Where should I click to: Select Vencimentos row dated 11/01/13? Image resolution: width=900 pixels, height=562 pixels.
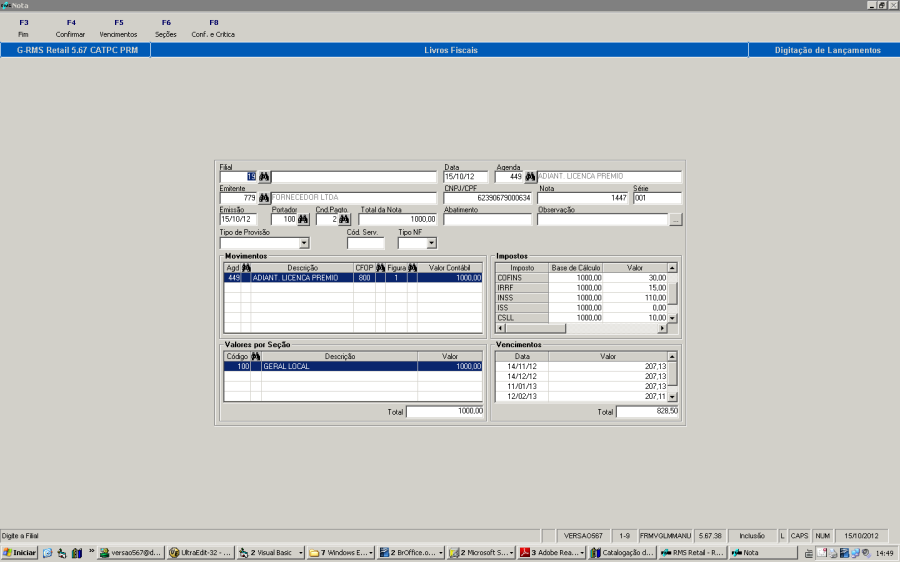581,386
